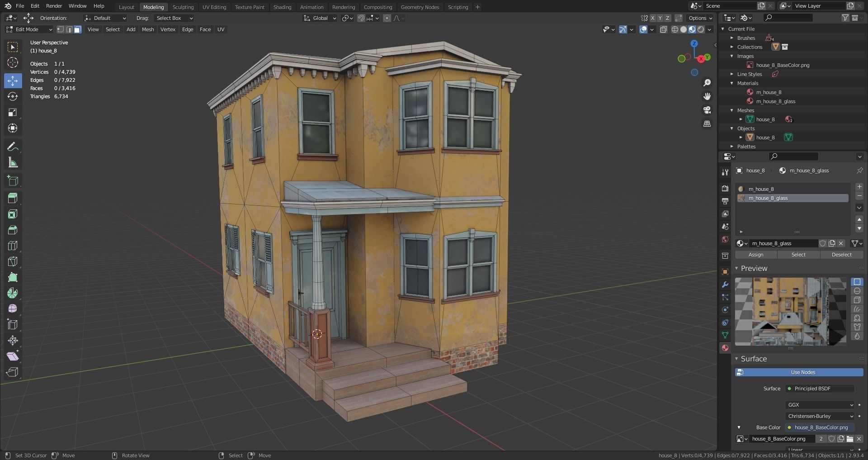Activate the Rotate tool

click(13, 96)
